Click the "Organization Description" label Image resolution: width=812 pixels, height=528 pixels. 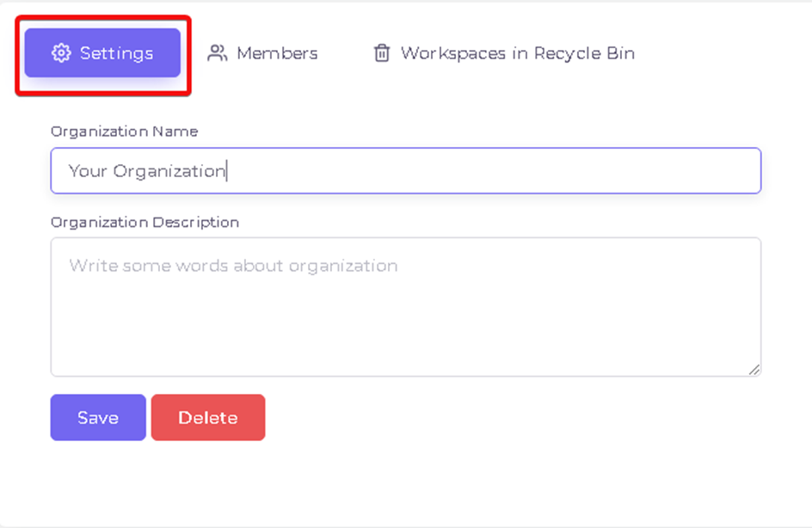[x=145, y=222]
